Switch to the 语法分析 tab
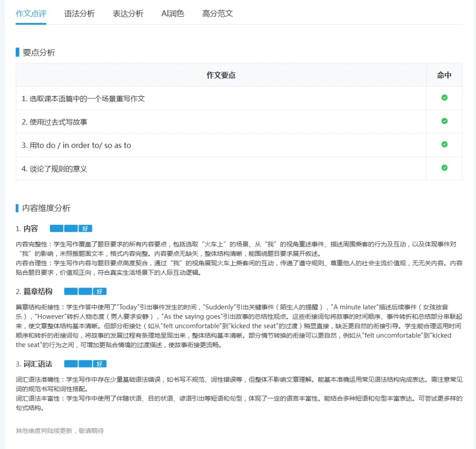Screen dimensions: 476x449 click(79, 13)
